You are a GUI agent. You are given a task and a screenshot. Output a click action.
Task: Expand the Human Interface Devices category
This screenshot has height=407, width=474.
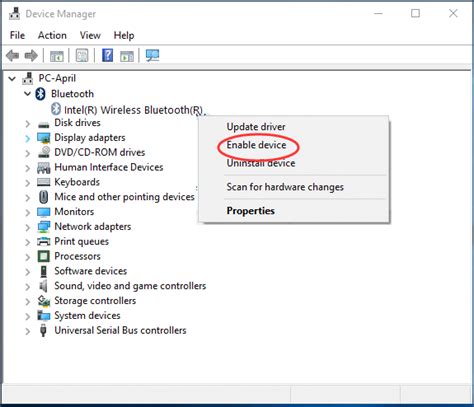click(28, 168)
